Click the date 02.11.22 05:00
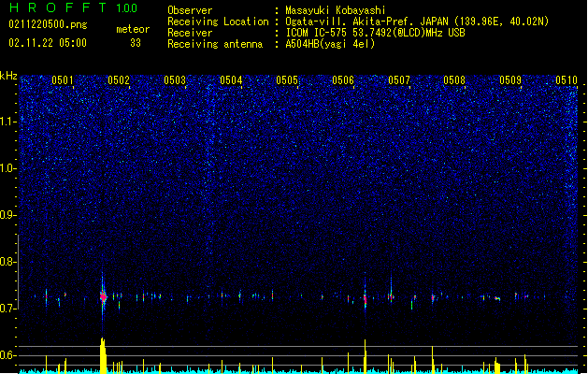Screen dimensions: 588x374 click(48, 43)
